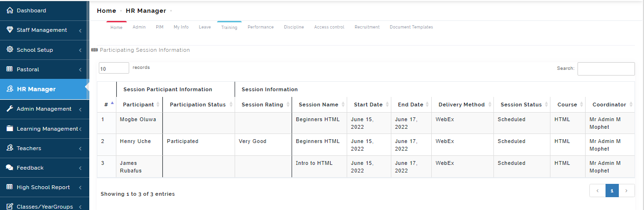Sort table by the # column
644x210 pixels.
tap(107, 105)
